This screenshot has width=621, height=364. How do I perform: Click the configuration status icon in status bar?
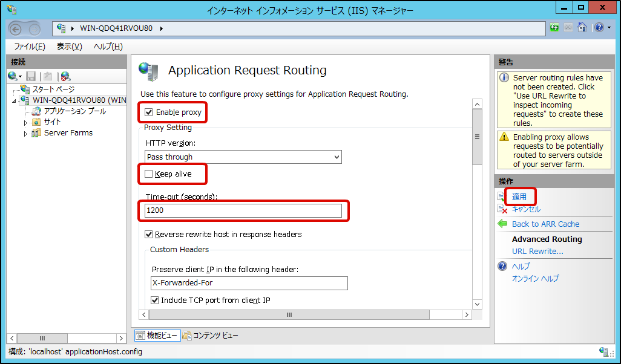point(604,351)
